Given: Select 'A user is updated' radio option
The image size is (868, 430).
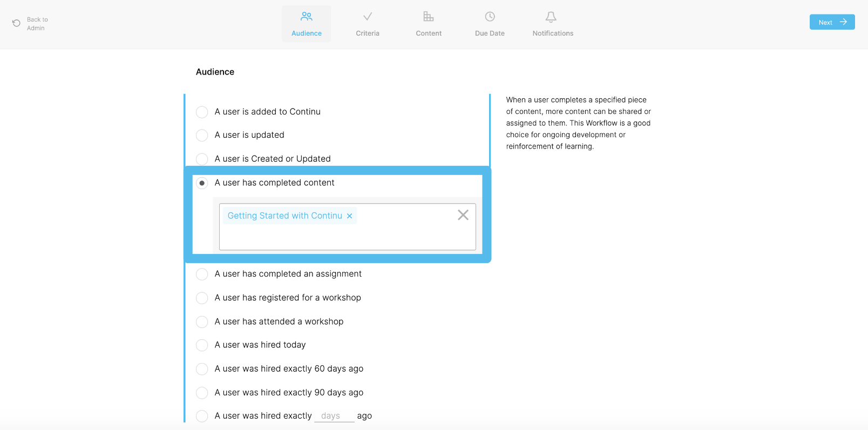Looking at the screenshot, I should pos(202,135).
